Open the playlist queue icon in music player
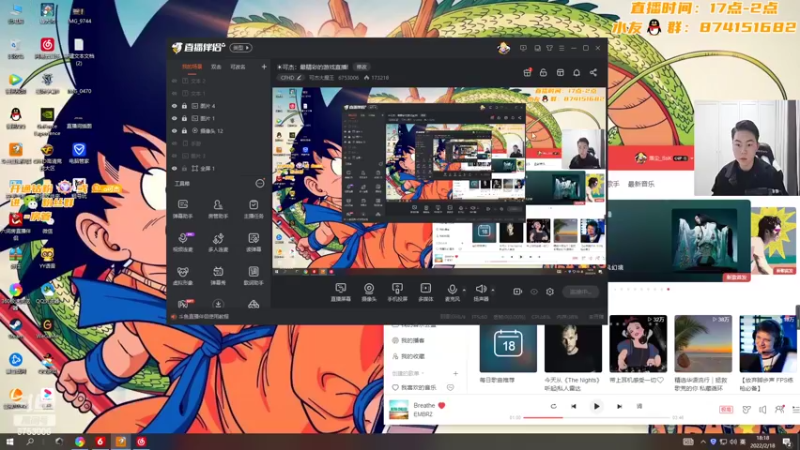The height and width of the screenshot is (450, 800). click(x=795, y=409)
